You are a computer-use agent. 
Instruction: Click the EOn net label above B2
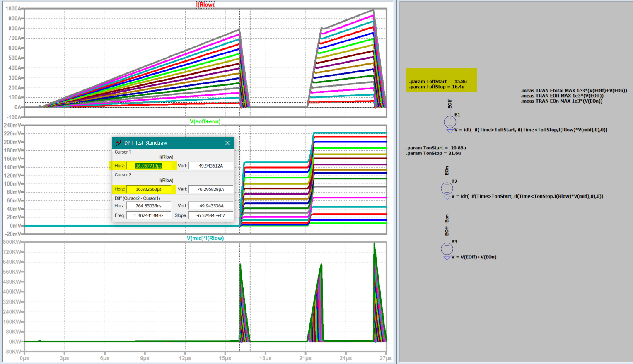[x=447, y=171]
